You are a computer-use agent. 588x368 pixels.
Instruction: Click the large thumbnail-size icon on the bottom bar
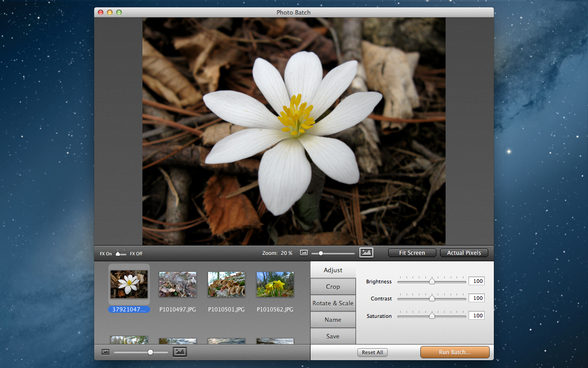point(180,351)
